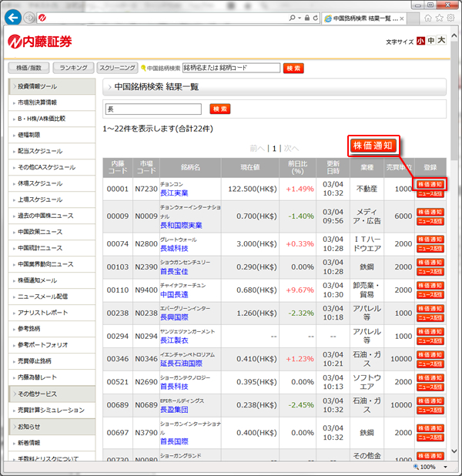Click the browser back arrow button

pos(12,17)
